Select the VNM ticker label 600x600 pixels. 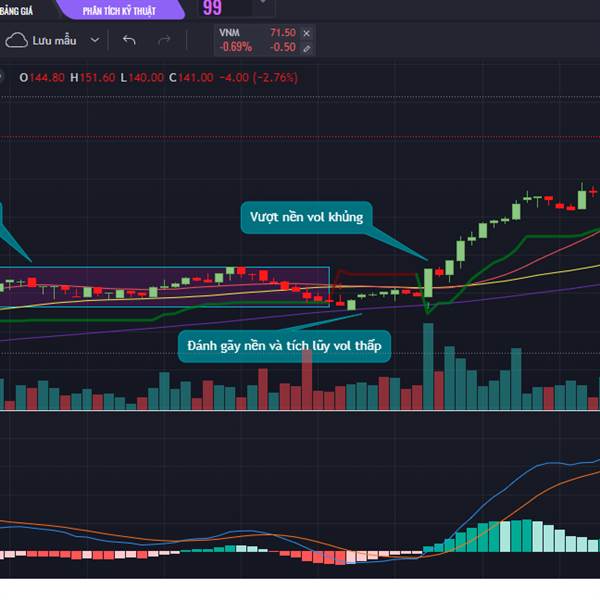[229, 33]
